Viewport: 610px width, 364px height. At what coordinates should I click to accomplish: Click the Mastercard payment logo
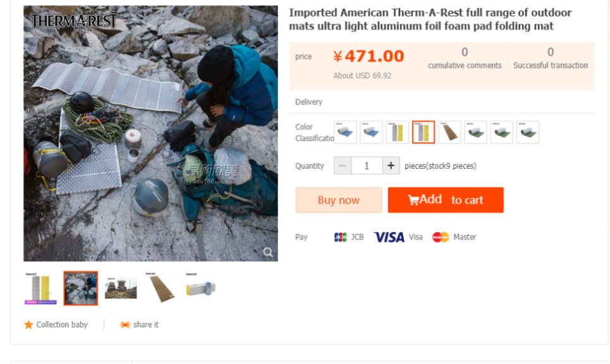click(x=441, y=237)
